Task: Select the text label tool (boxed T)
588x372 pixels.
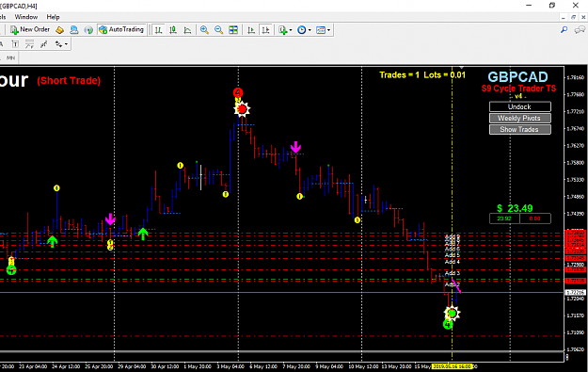Action: point(15,44)
